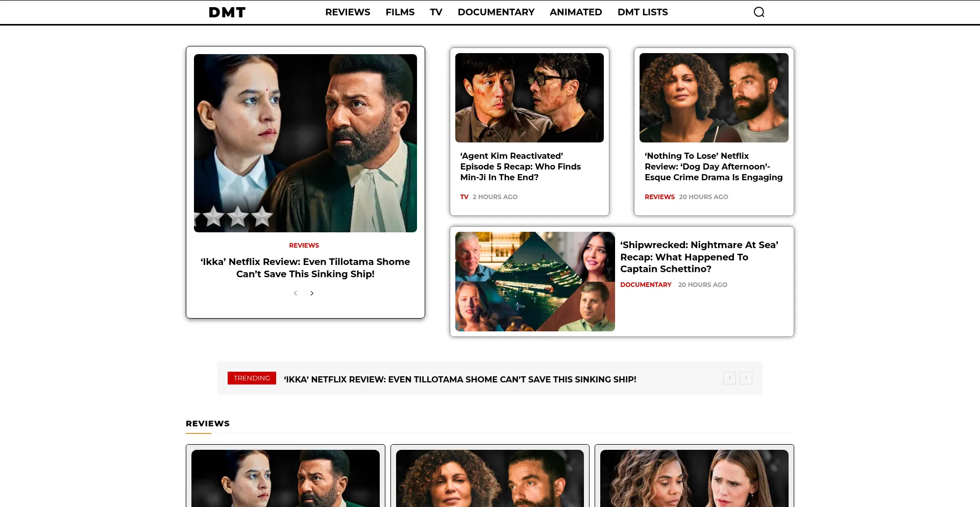The width and height of the screenshot is (980, 507).
Task: Open the featured 'Ikka' courtroom image
Action: point(305,143)
